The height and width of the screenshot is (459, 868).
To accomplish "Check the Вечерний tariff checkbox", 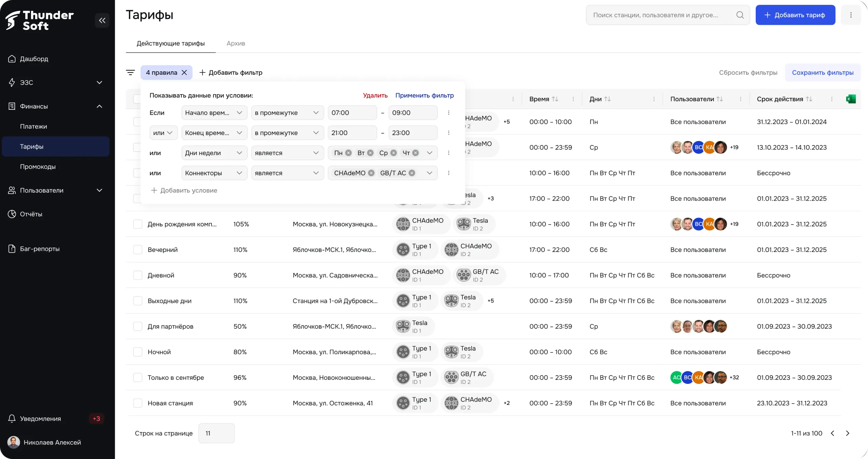I will coord(138,250).
